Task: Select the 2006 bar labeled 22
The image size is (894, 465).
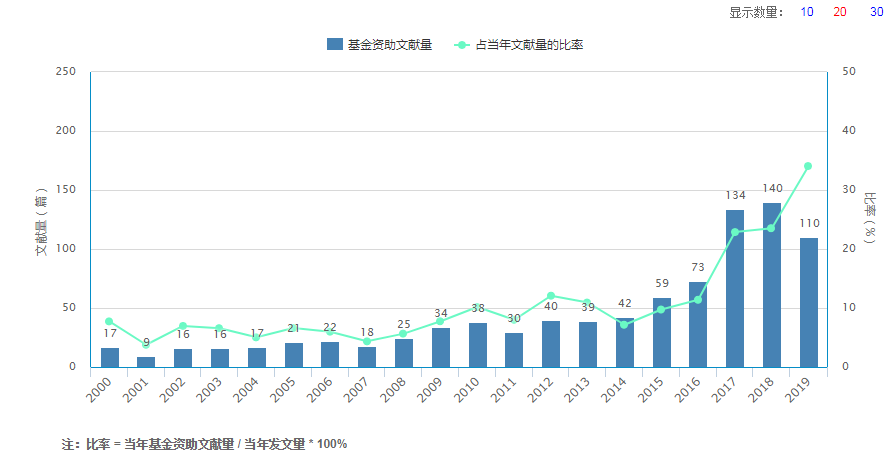Action: [x=330, y=354]
